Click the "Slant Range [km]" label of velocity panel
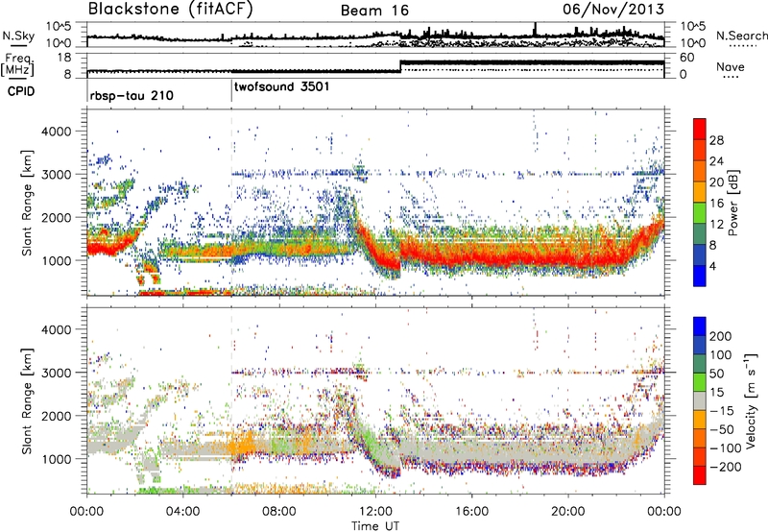 [x=27, y=400]
